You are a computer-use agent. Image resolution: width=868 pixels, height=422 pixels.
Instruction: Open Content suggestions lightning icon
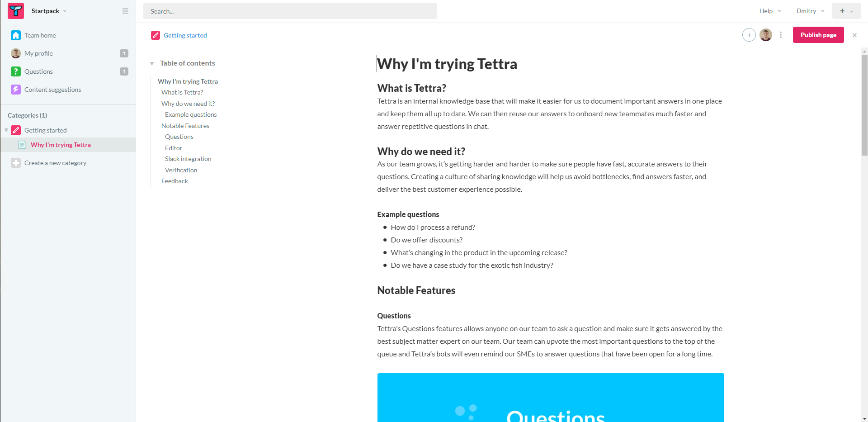[16, 90]
